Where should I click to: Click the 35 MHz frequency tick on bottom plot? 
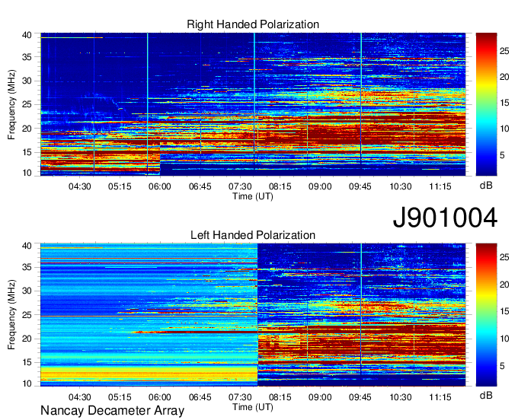coord(27,268)
